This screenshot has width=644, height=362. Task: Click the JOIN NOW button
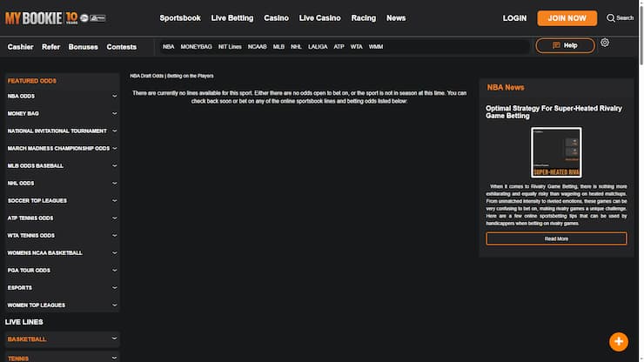click(567, 18)
